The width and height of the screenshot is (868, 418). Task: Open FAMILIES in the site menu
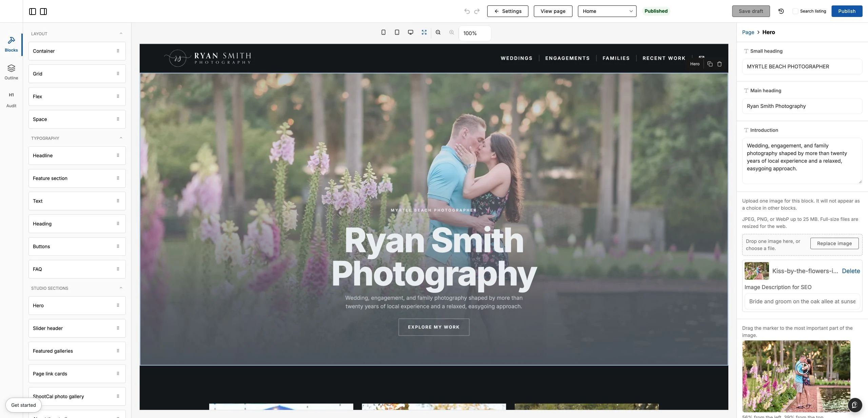pos(616,58)
